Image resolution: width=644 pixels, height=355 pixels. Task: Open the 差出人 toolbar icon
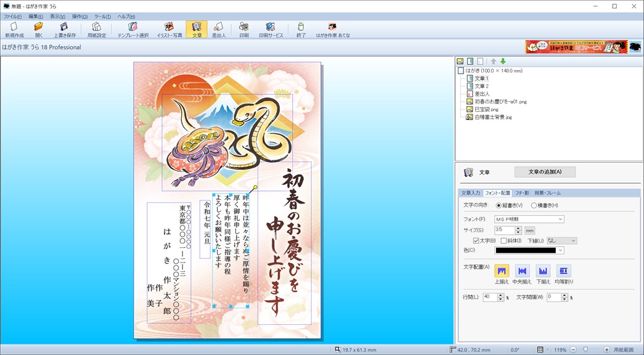219,30
